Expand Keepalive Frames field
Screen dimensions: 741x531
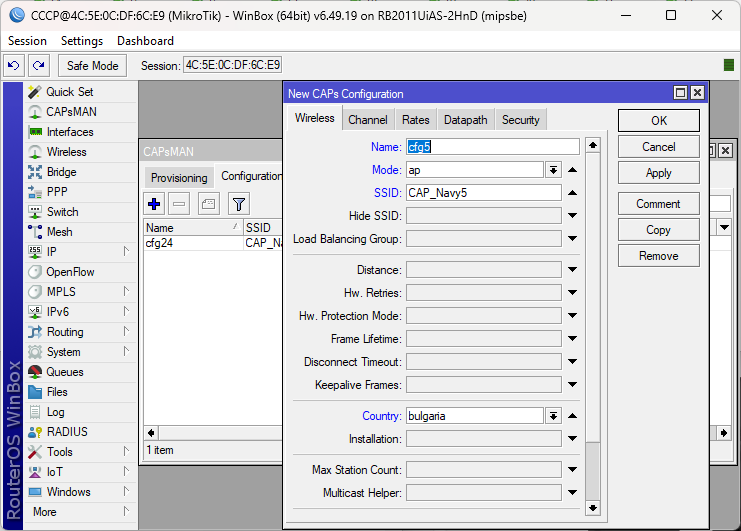coord(572,385)
